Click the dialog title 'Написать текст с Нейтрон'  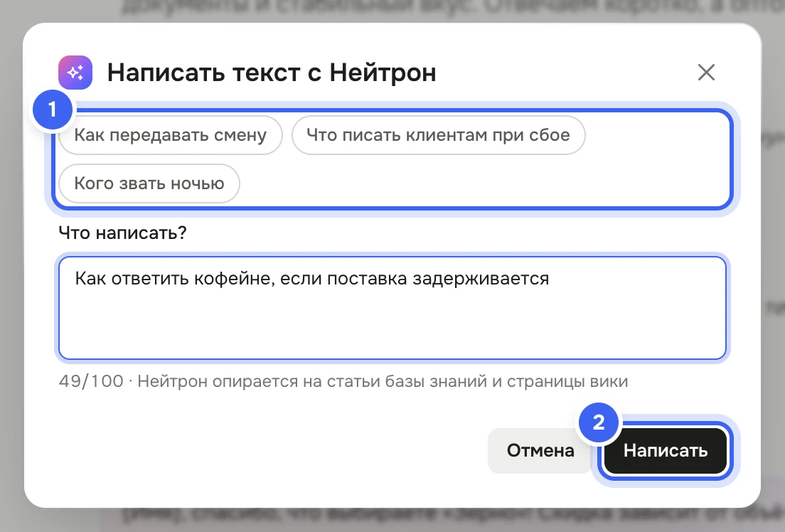click(x=272, y=73)
